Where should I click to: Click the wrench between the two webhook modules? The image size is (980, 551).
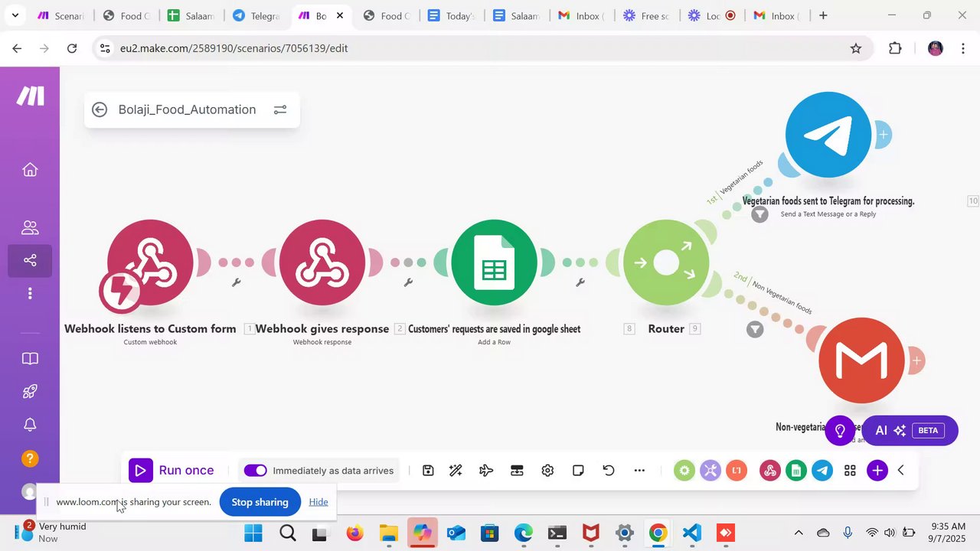[x=237, y=282]
